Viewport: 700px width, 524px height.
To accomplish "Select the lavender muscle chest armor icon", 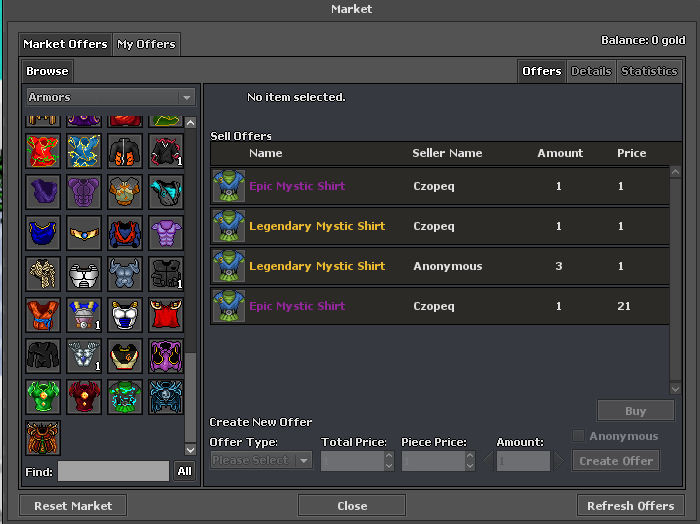I will tap(166, 232).
